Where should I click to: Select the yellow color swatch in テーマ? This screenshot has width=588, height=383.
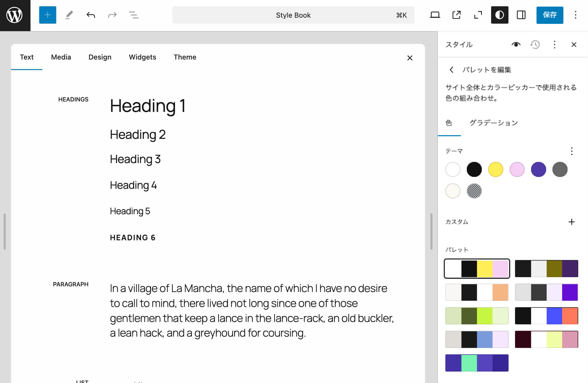click(x=495, y=169)
